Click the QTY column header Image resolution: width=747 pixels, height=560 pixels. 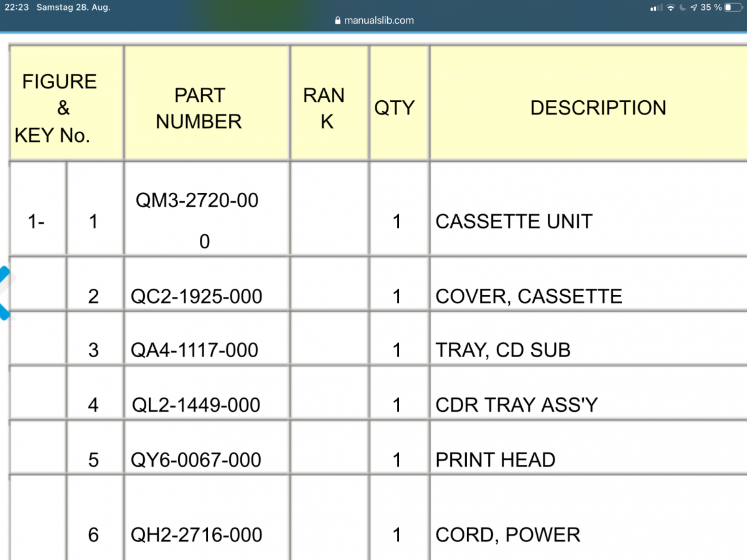pos(394,108)
